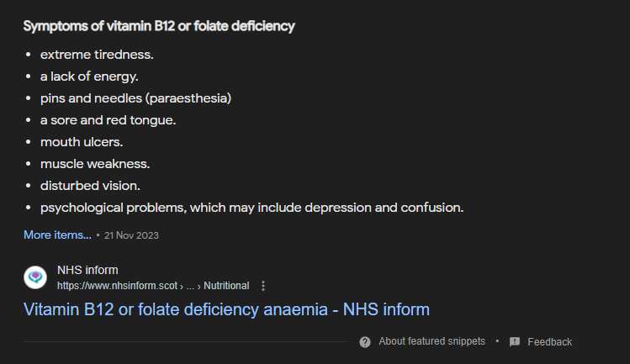Image resolution: width=630 pixels, height=364 pixels.
Task: Click the Feedback speech bubble icon
Action: [515, 341]
